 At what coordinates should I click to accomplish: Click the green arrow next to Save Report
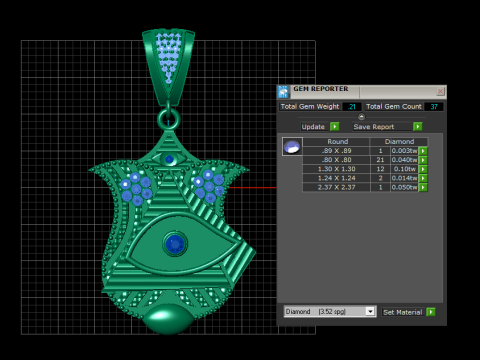[x=417, y=127]
